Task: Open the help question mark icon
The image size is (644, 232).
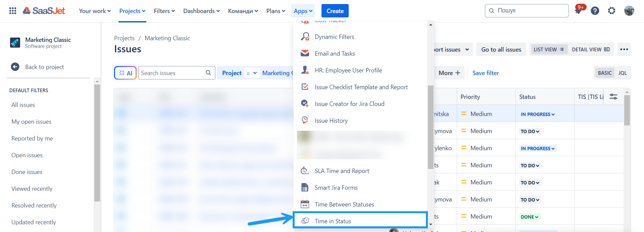Action: click(x=595, y=11)
